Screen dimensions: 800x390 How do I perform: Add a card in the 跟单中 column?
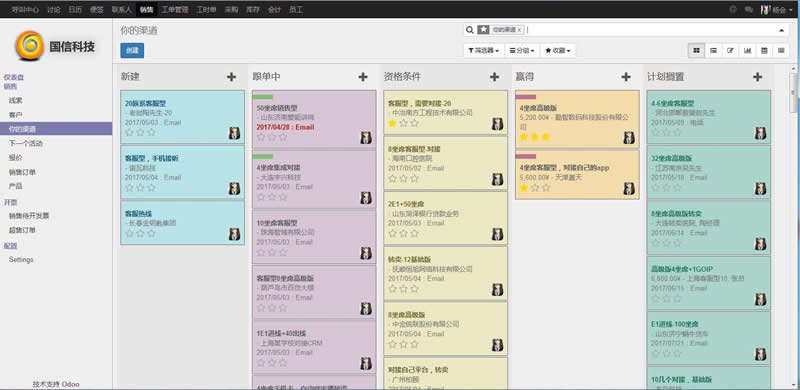pos(363,77)
